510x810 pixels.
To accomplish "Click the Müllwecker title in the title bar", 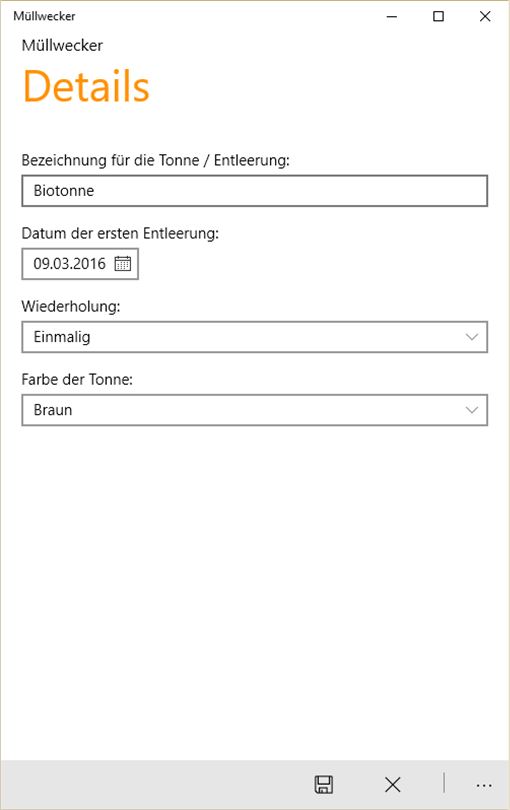I will tap(44, 16).
